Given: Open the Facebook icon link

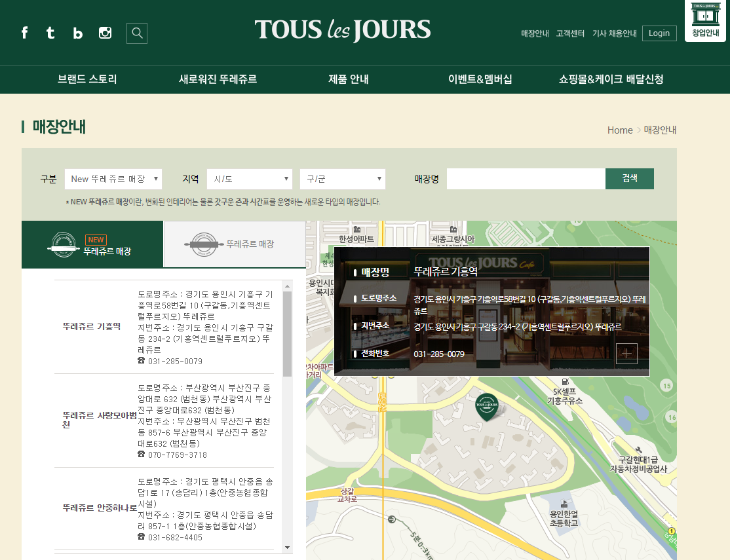Looking at the screenshot, I should click(25, 33).
